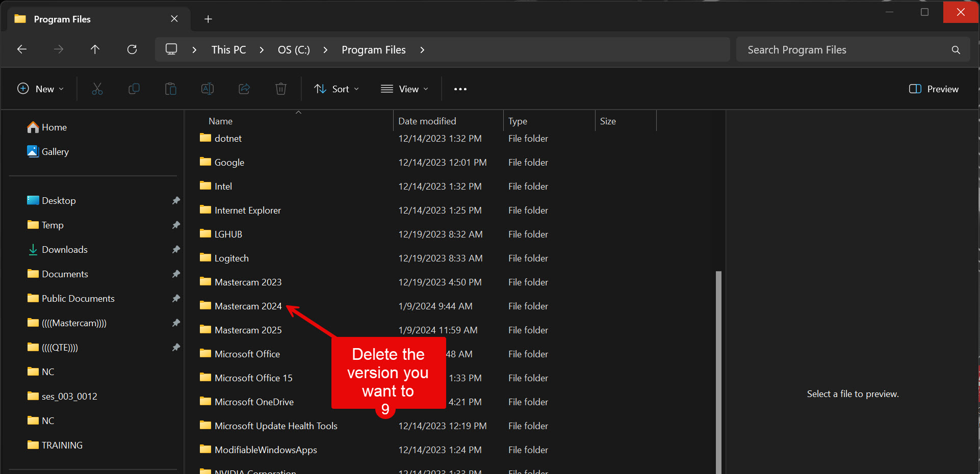This screenshot has height=474, width=980.
Task: Click the PC monitor icon in address bar
Action: 171,49
